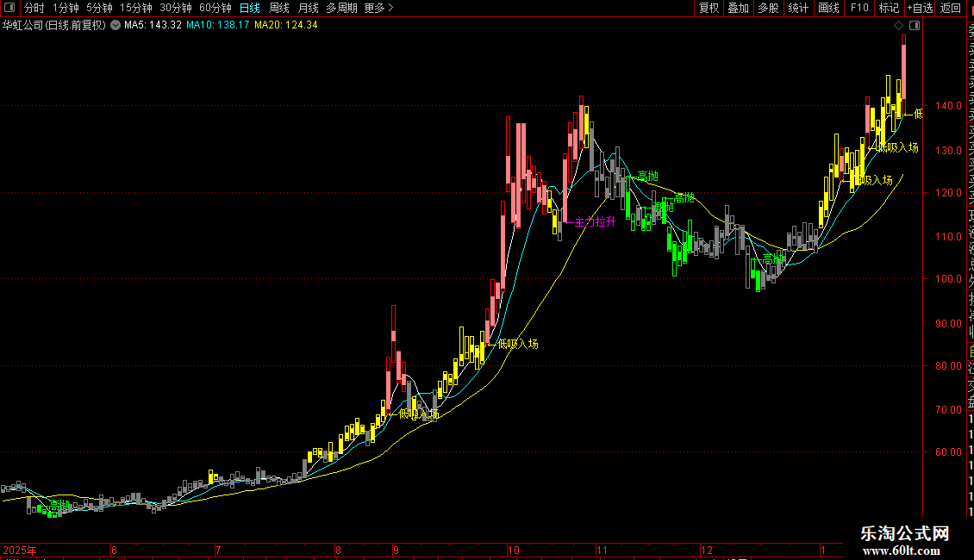
Task: Select the 日线 daily chart tab
Action: click(x=250, y=8)
